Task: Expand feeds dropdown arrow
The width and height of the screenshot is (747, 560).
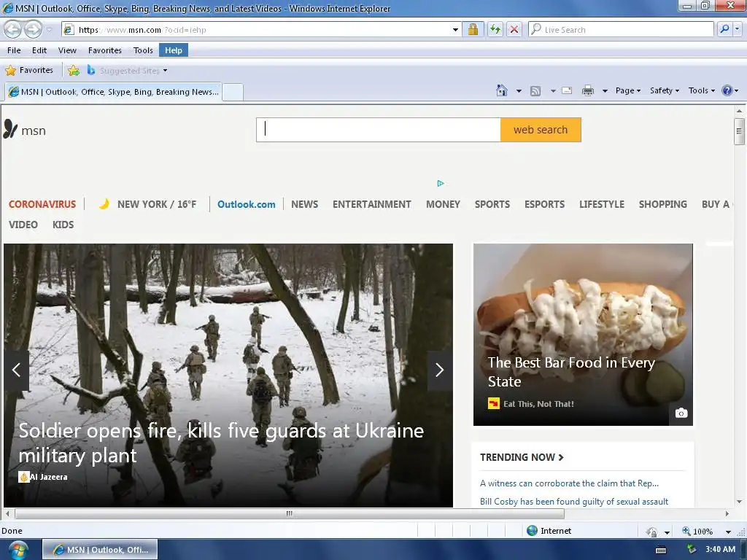Action: click(x=553, y=90)
